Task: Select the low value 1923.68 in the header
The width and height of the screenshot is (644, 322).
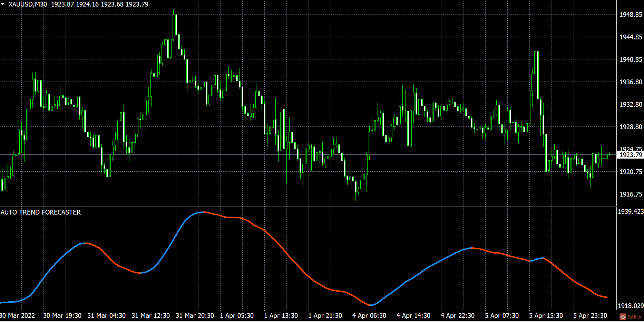Action: [x=112, y=4]
